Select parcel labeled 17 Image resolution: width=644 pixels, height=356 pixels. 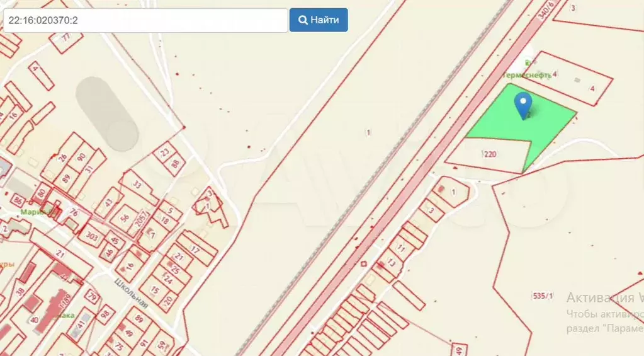(x=195, y=249)
